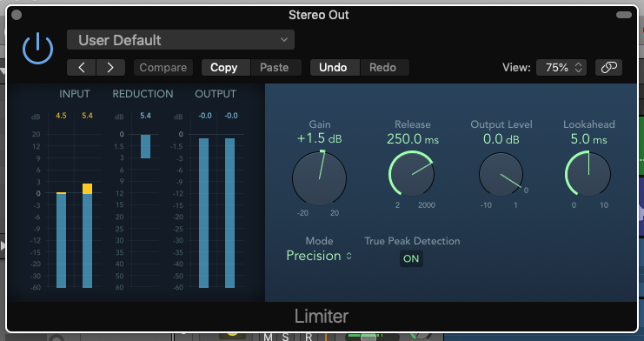Go to the previous preset arrow
This screenshot has height=341, width=644.
point(82,68)
